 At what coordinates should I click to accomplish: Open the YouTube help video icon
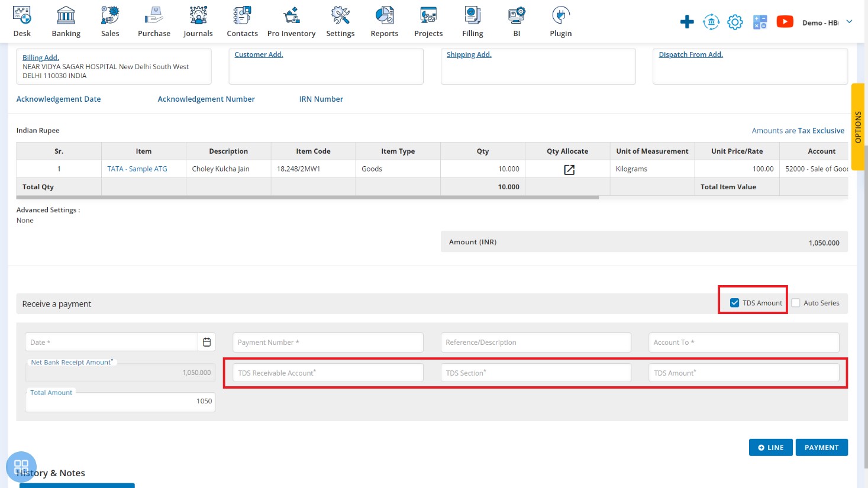785,22
